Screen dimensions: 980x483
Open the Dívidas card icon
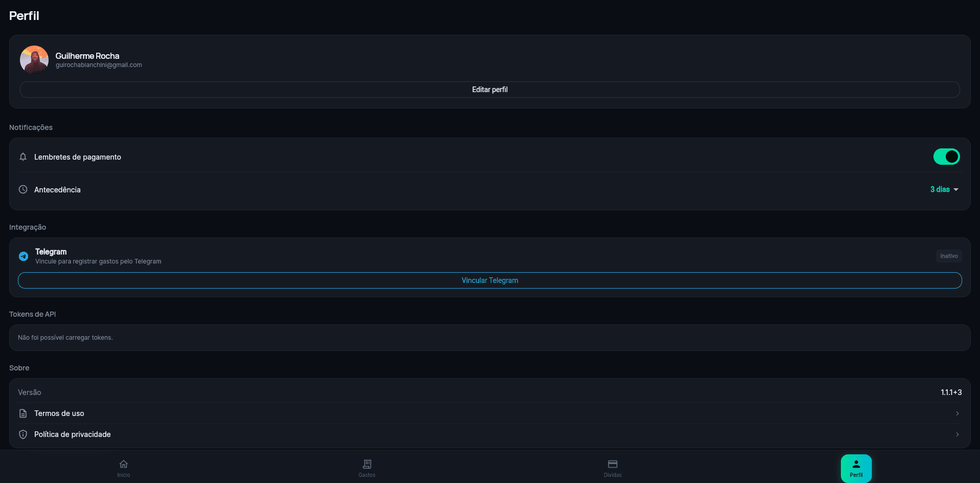tap(612, 464)
